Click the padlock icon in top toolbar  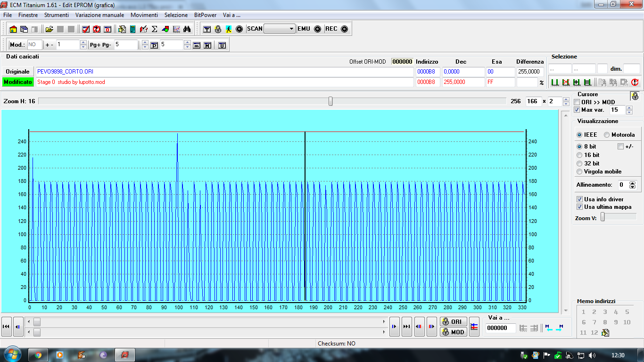(218, 29)
